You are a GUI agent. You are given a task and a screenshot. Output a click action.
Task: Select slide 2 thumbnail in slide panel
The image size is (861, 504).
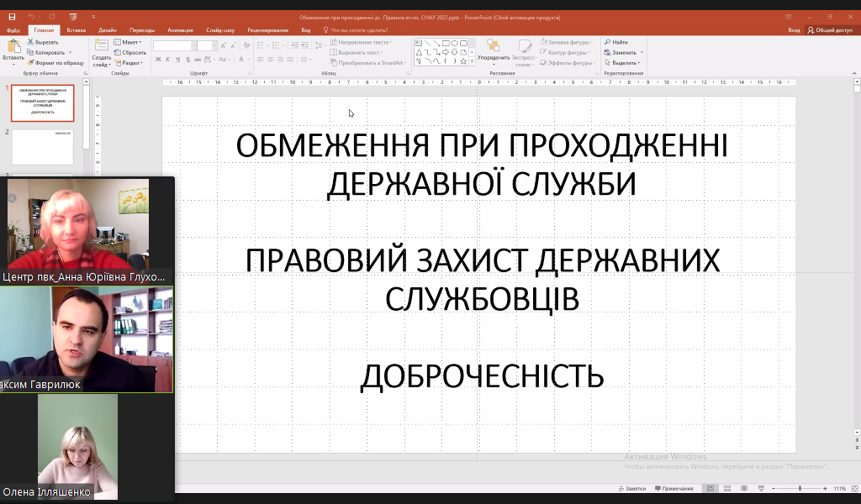42,146
